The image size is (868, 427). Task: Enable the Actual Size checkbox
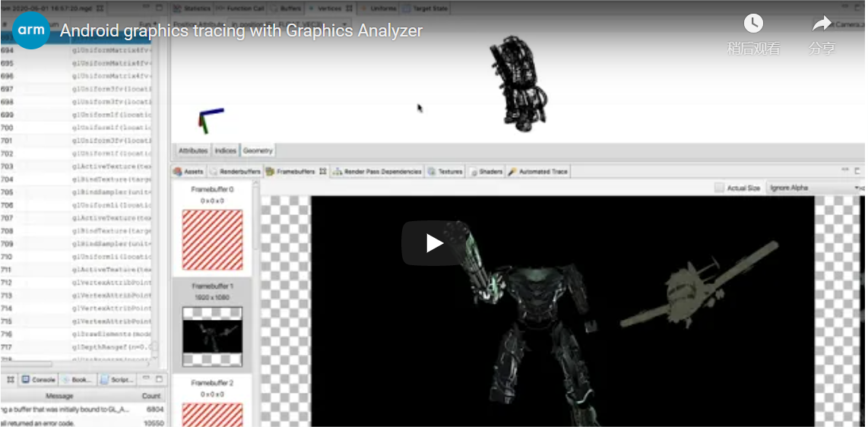coord(719,188)
